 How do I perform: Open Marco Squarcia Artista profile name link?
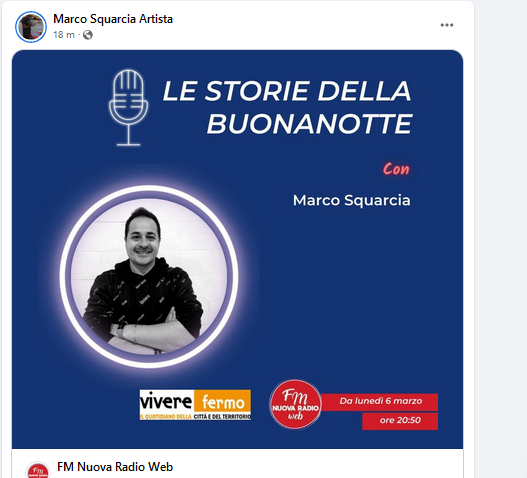point(113,19)
